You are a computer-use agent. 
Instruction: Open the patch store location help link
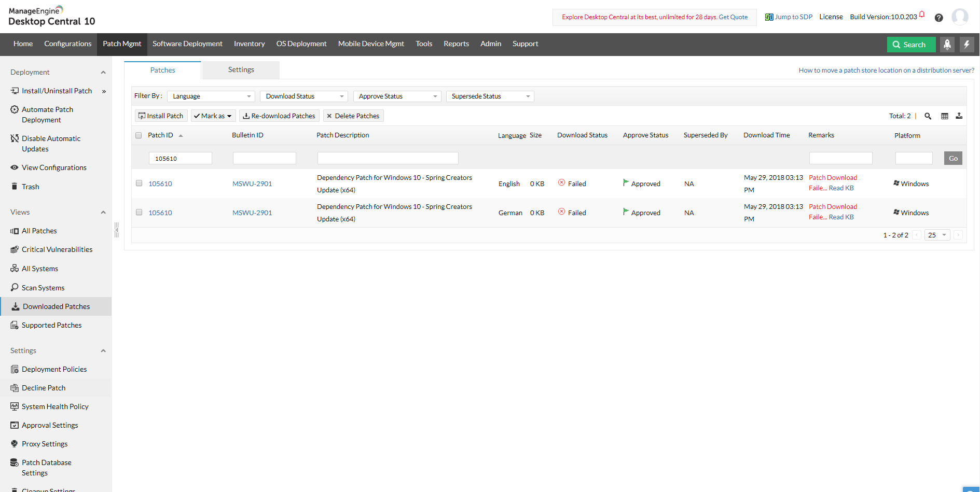(x=886, y=71)
